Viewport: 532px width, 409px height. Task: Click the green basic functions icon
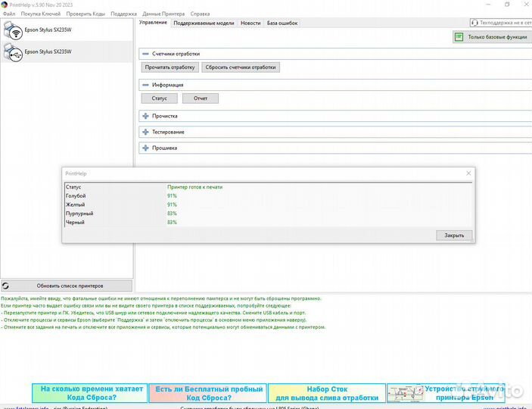click(459, 36)
